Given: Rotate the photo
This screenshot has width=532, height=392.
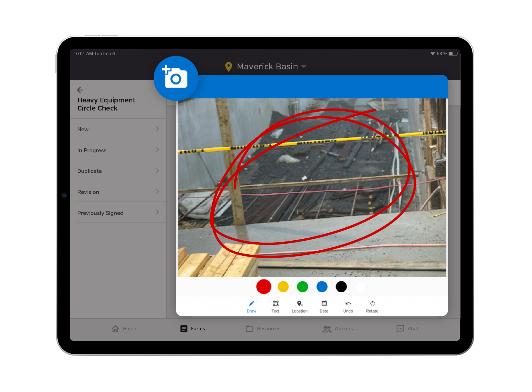Looking at the screenshot, I should [x=372, y=306].
